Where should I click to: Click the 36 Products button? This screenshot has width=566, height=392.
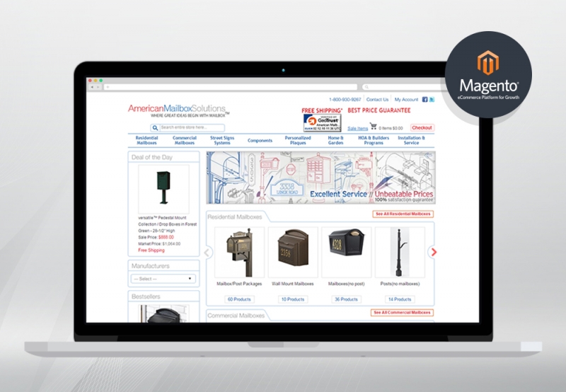pos(346,299)
